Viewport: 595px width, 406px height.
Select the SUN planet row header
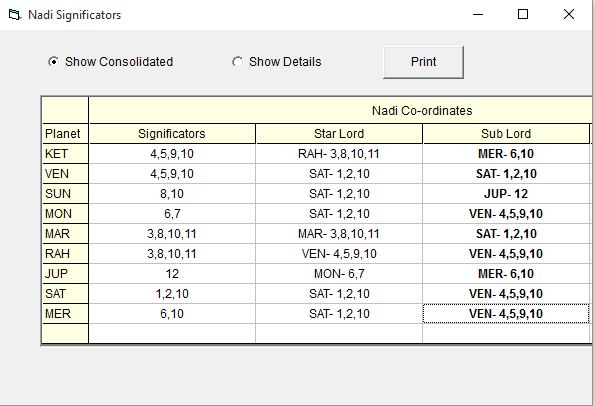click(x=65, y=194)
